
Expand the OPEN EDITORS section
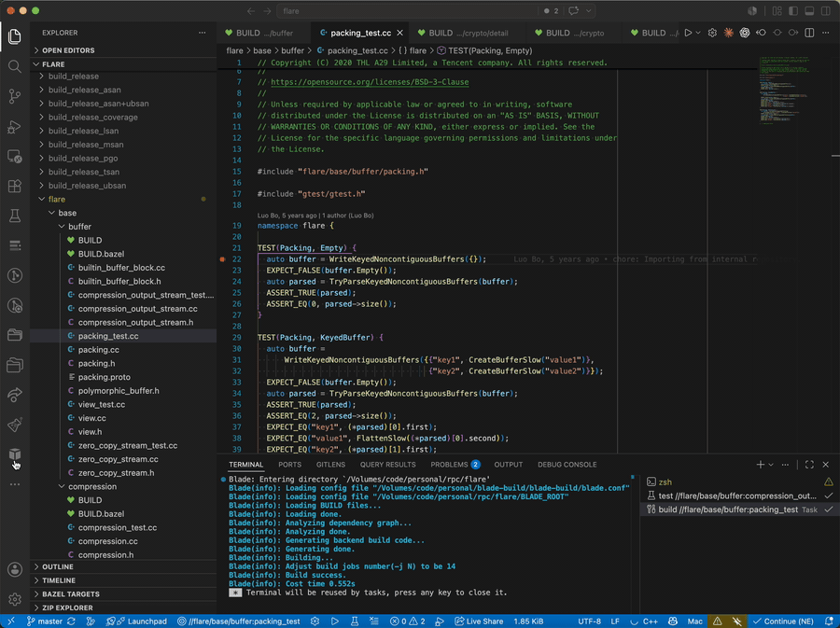[x=123, y=50]
